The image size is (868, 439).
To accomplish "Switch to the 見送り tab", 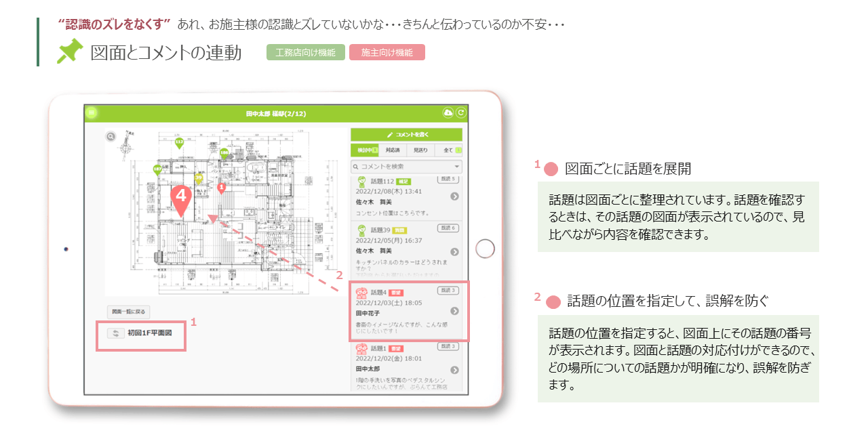I will 420,150.
